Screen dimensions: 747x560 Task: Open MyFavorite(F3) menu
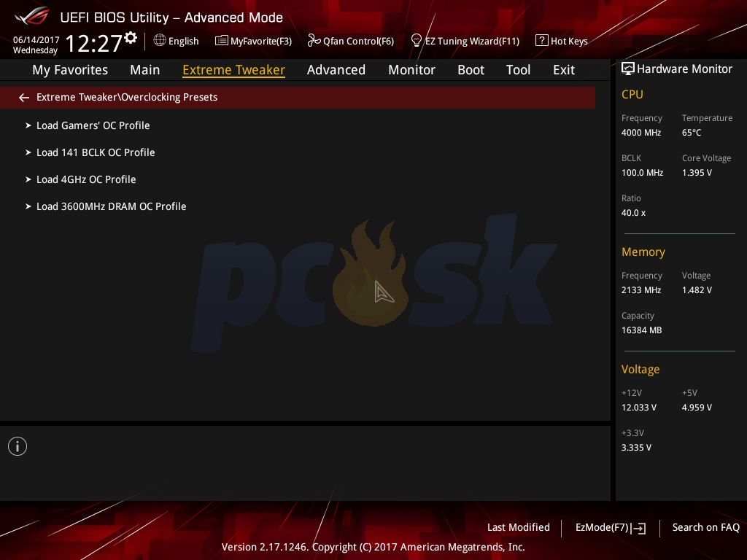pyautogui.click(x=261, y=41)
